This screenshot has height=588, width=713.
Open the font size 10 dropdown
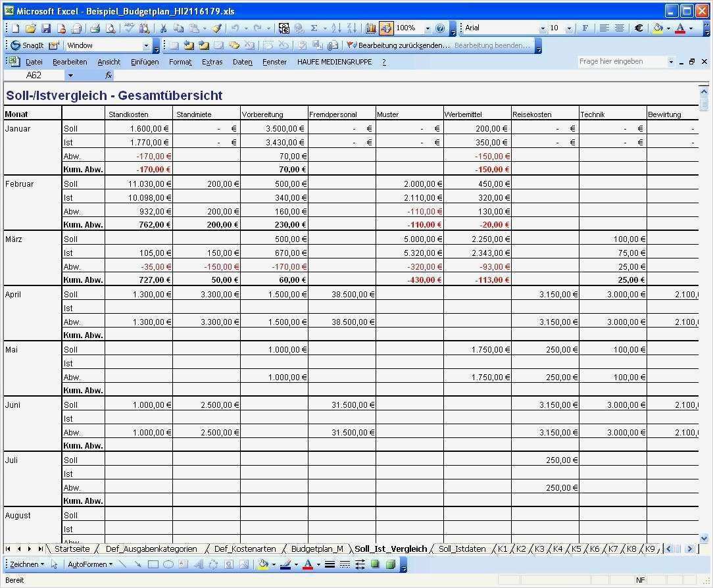click(x=569, y=28)
